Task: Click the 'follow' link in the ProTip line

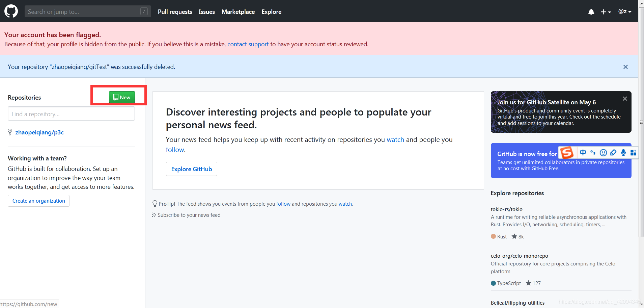Action: [283, 204]
